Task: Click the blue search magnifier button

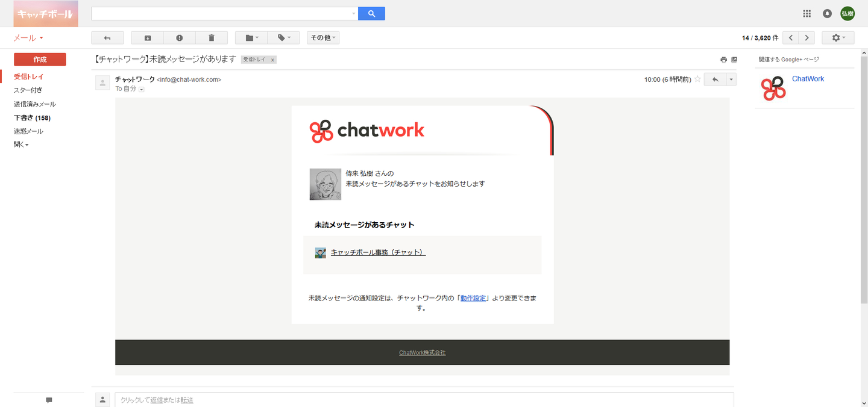Action: (371, 13)
